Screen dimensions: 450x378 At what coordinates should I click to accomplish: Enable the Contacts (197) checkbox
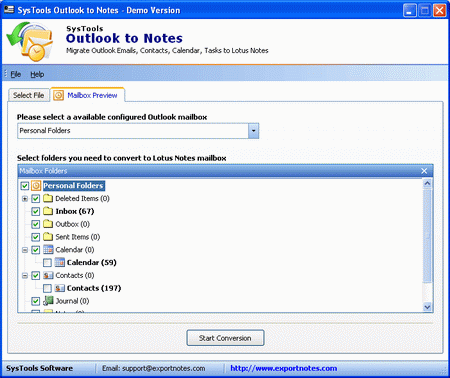coord(47,288)
